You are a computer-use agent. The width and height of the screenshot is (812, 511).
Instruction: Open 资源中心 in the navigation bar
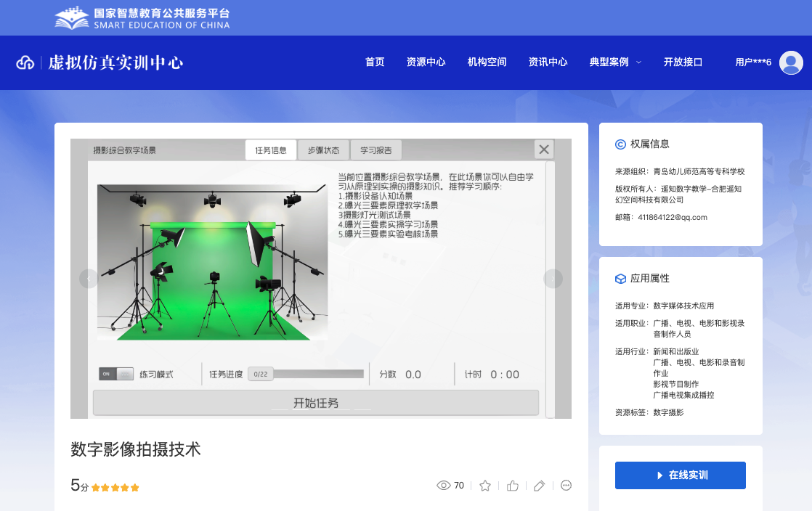pos(426,62)
